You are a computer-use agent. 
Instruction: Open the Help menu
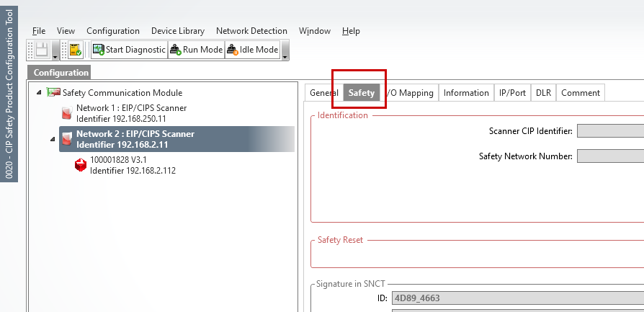[x=351, y=31]
